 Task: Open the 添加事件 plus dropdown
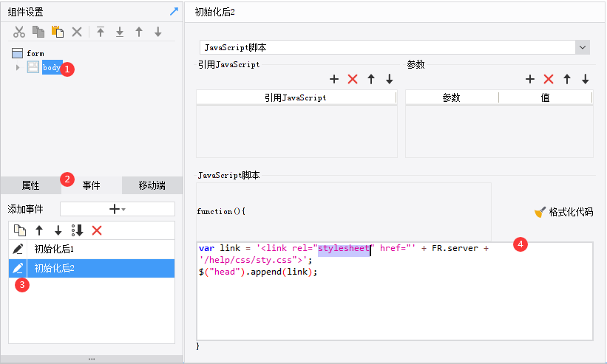pos(117,209)
